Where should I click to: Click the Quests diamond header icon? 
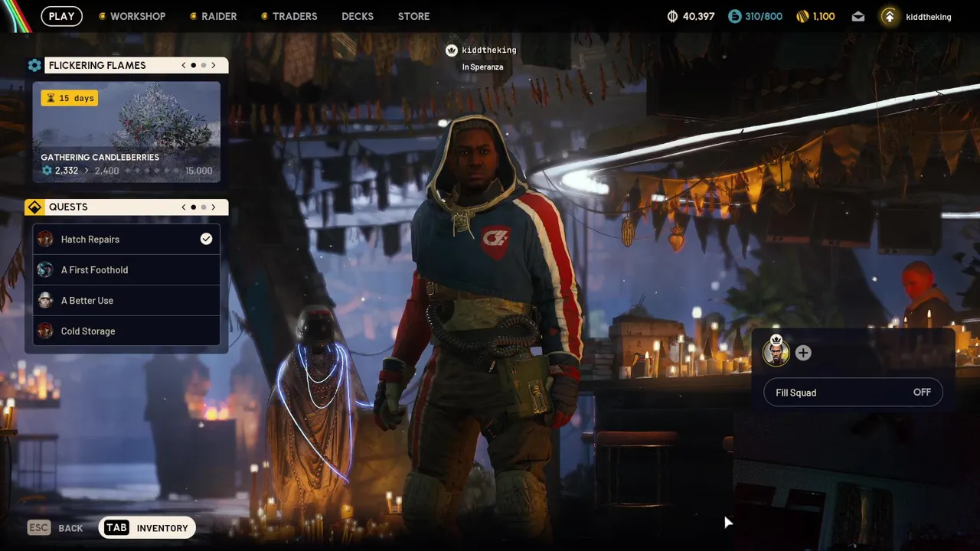[34, 207]
